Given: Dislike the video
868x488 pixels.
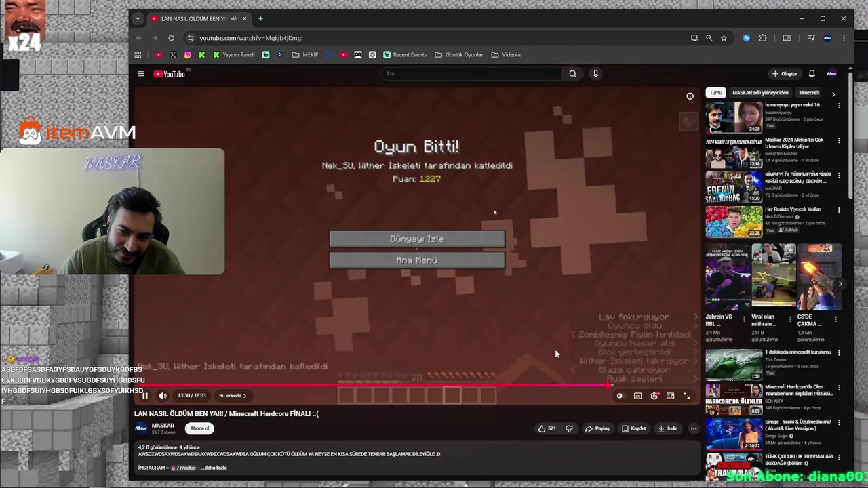Looking at the screenshot, I should click(x=569, y=428).
